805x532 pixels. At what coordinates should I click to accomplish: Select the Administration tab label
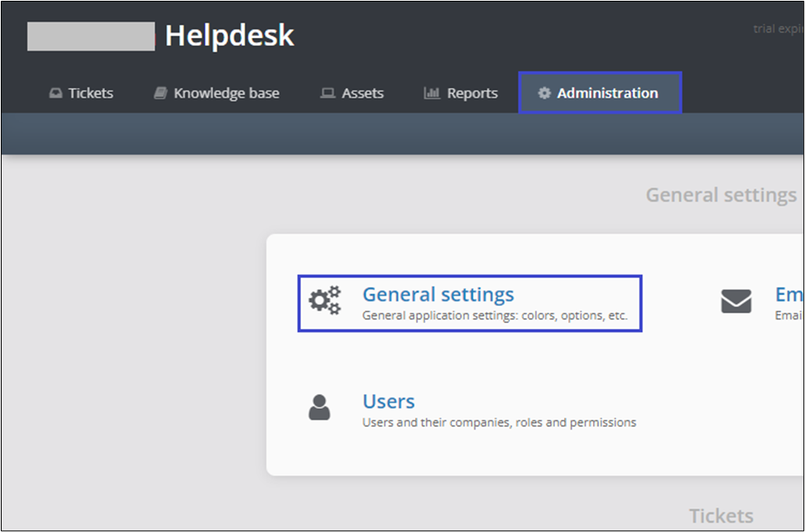pos(608,94)
